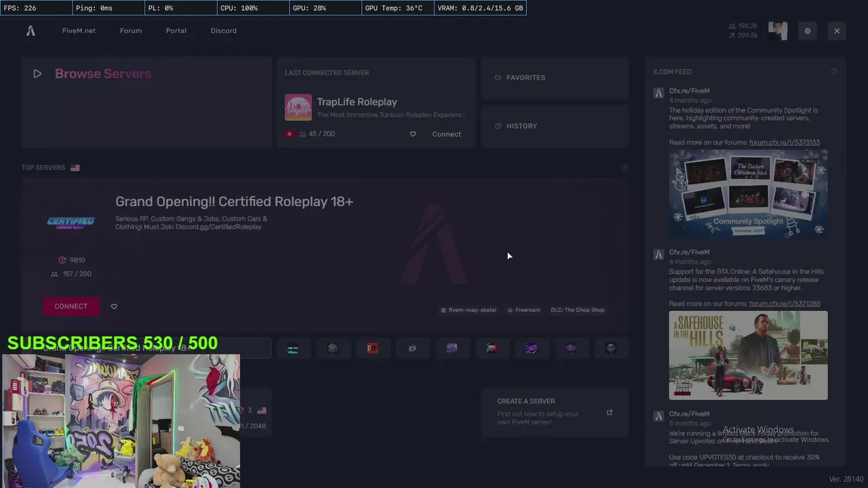Click the Ver. 28140 version label
The height and width of the screenshot is (488, 868).
pyautogui.click(x=846, y=479)
